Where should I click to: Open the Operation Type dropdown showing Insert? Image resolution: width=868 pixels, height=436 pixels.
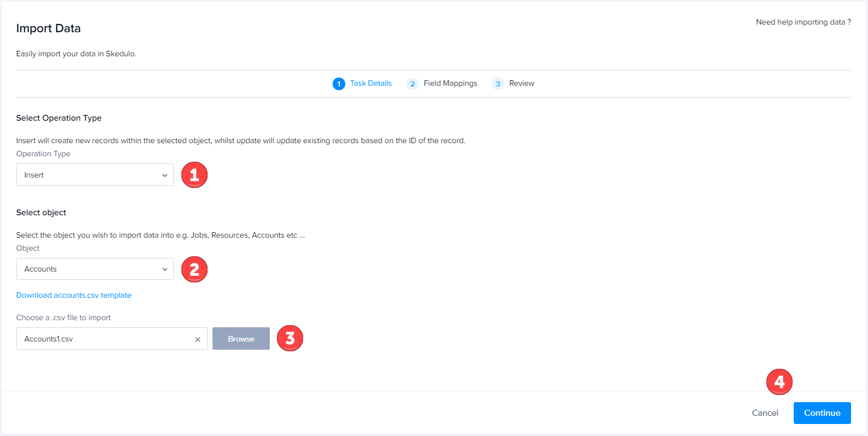(95, 175)
